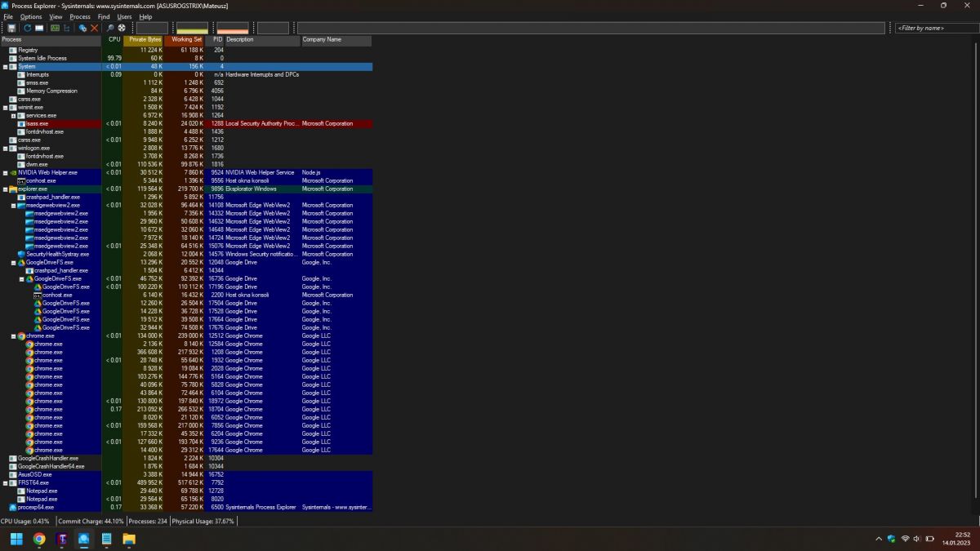Expand the services.exe tree node
This screenshot has height=551, width=980.
13,115
